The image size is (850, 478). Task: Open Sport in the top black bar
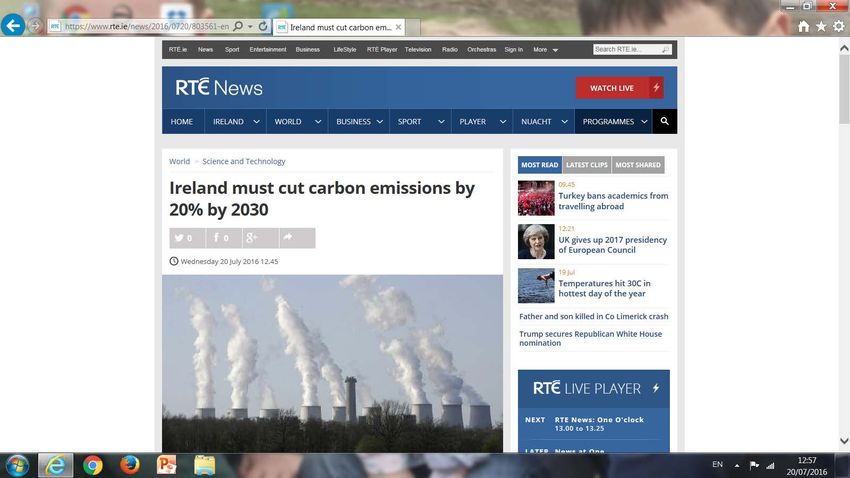(x=232, y=49)
